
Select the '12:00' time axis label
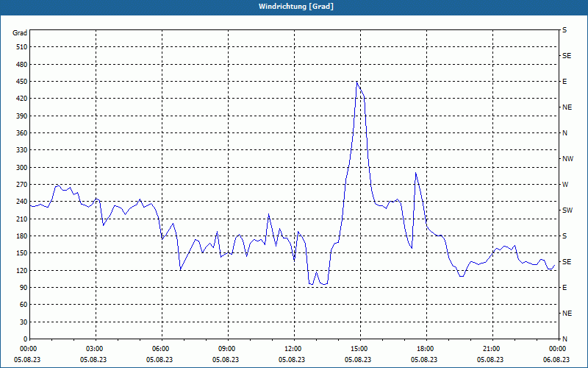[294, 349]
